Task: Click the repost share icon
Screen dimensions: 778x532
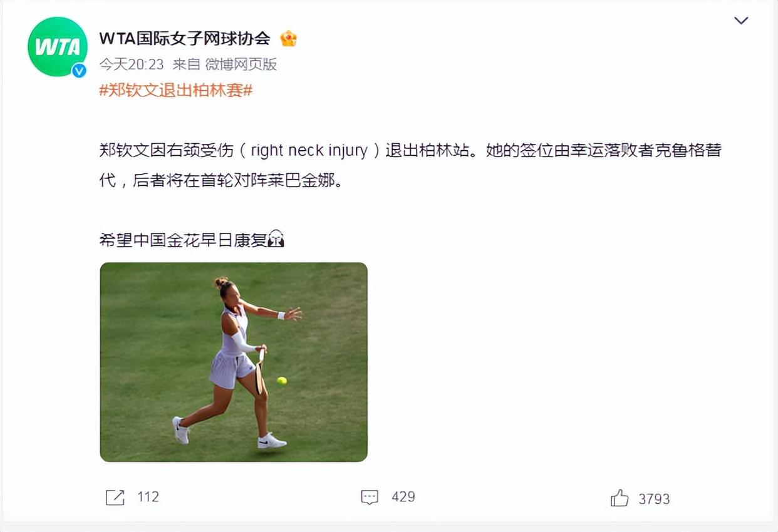Action: tap(115, 498)
